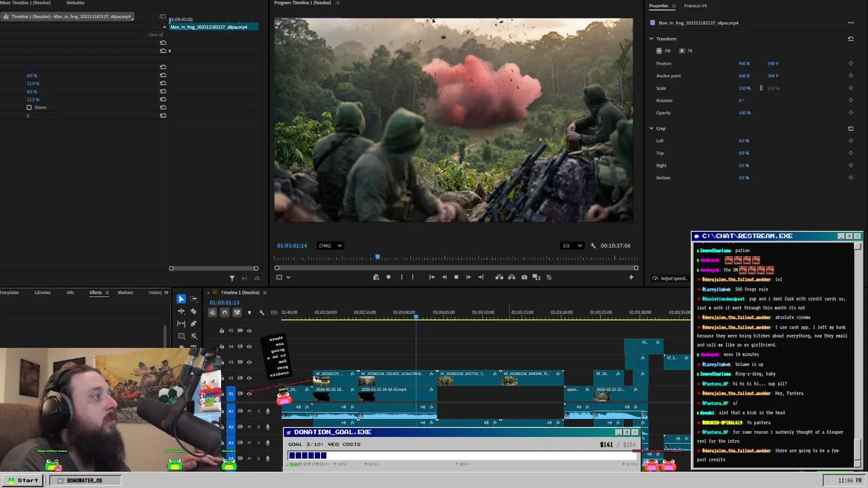Image resolution: width=868 pixels, height=488 pixels.
Task: Click Adjust speed button
Action: (669, 279)
